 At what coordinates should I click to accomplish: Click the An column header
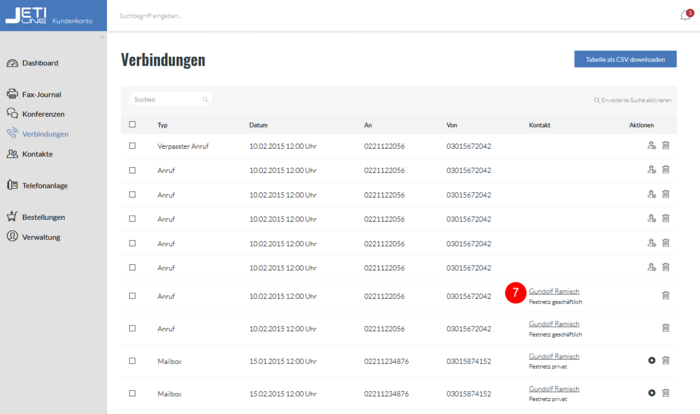click(368, 125)
